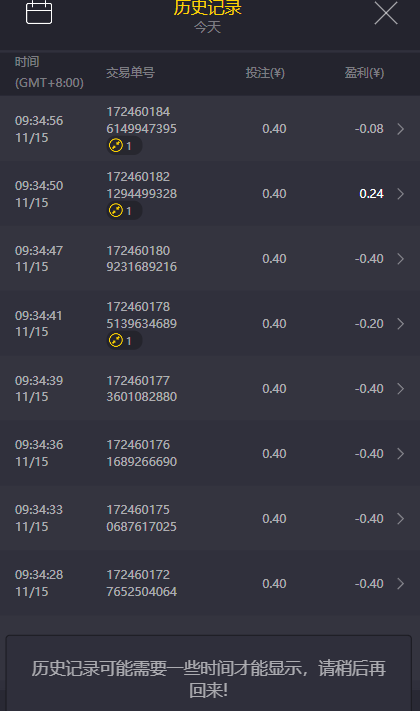Expand details chevron for 0.24 profit record

point(400,194)
